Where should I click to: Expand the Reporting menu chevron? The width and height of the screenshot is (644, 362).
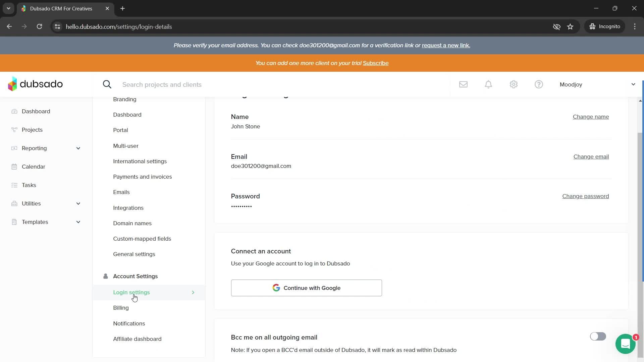[x=78, y=148]
